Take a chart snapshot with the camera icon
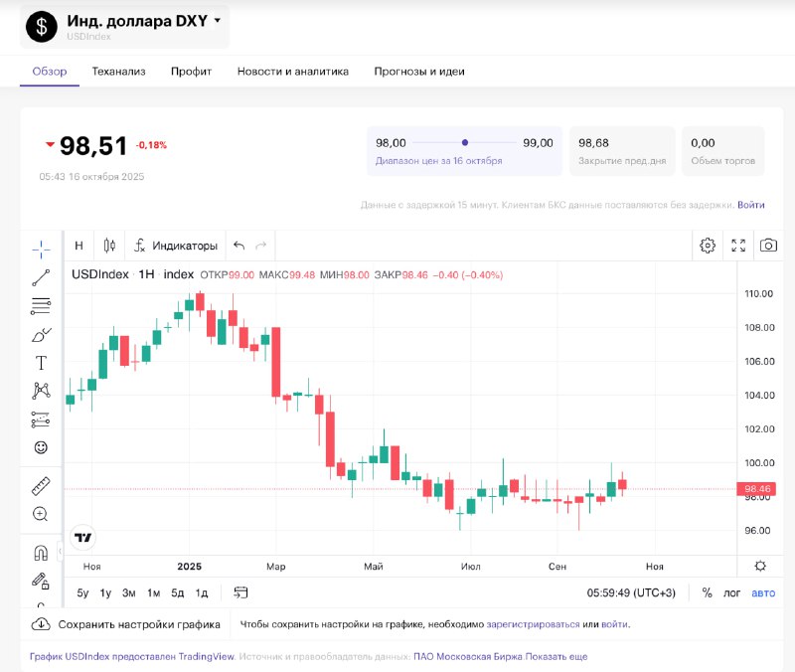 pyautogui.click(x=768, y=245)
